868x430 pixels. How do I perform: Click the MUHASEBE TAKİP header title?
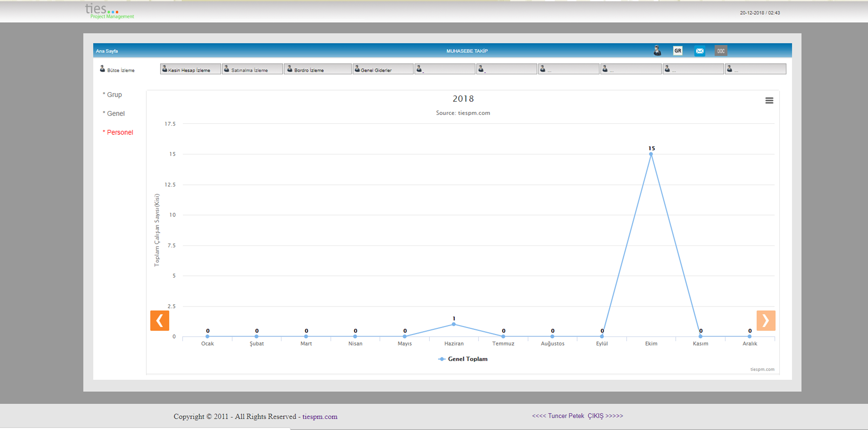(467, 51)
